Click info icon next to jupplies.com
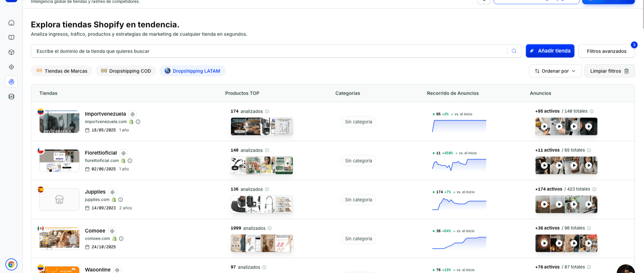Viewport: 644px width, 273px height. pos(121,200)
